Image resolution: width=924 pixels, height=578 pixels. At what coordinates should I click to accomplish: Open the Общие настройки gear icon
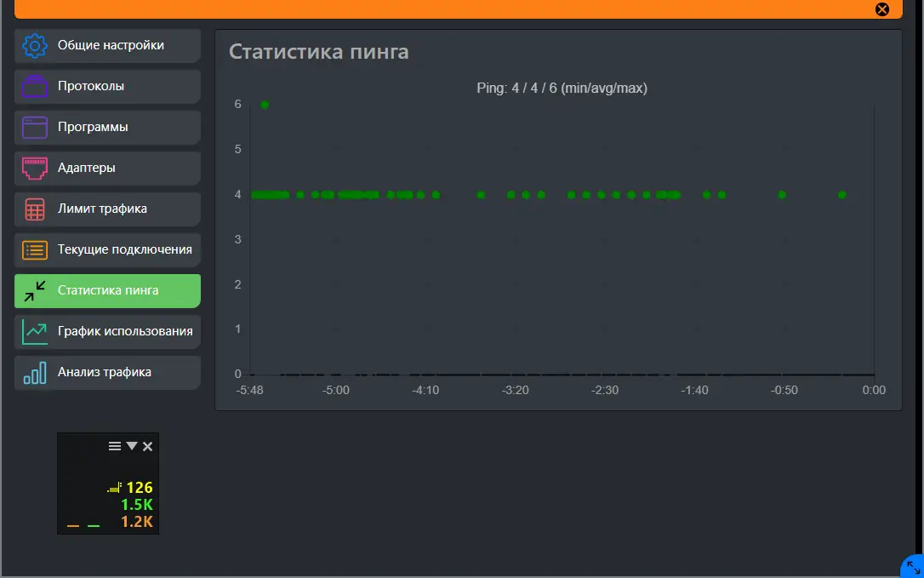pyautogui.click(x=34, y=45)
